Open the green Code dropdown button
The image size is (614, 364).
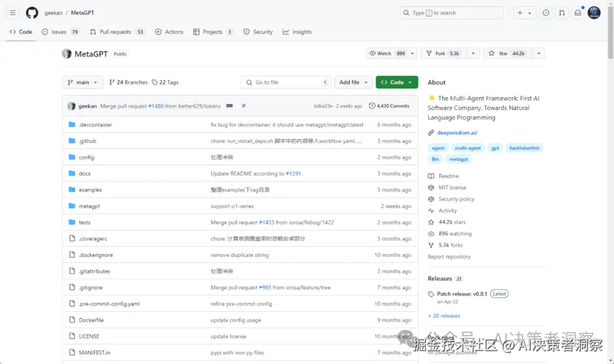click(x=397, y=82)
